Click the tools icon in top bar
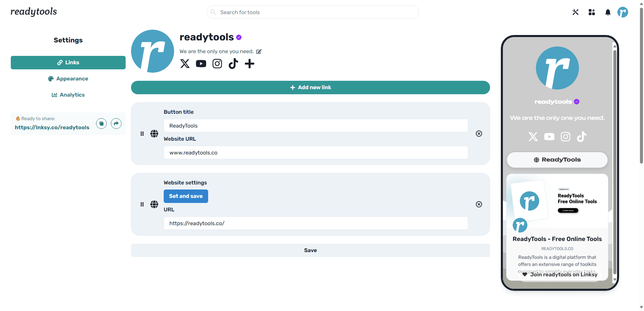Image resolution: width=644 pixels, height=311 pixels. click(575, 12)
